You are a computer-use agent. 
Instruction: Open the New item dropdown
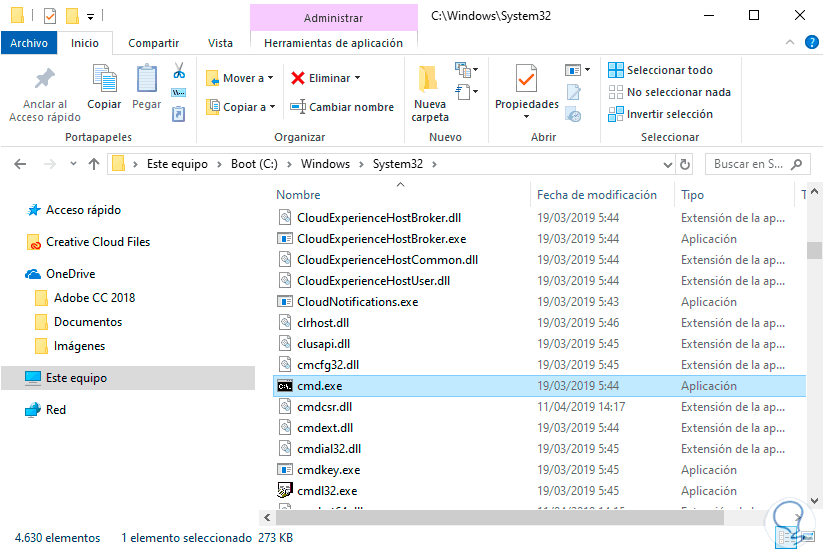(466, 69)
